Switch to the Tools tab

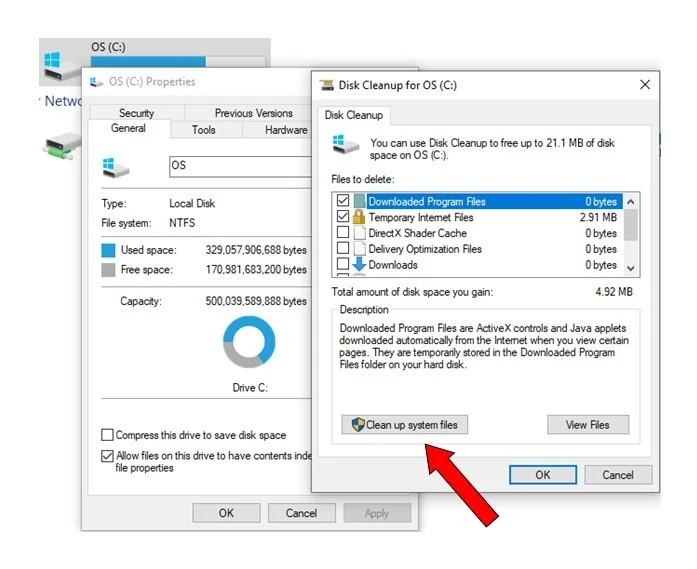204,130
